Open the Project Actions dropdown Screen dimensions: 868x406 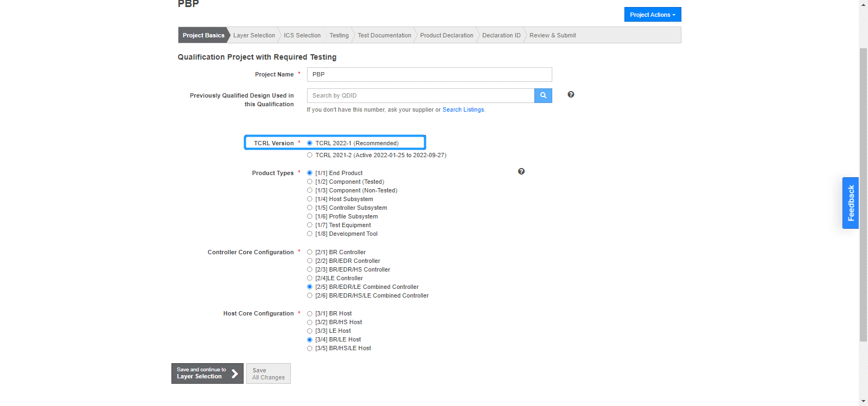(653, 15)
